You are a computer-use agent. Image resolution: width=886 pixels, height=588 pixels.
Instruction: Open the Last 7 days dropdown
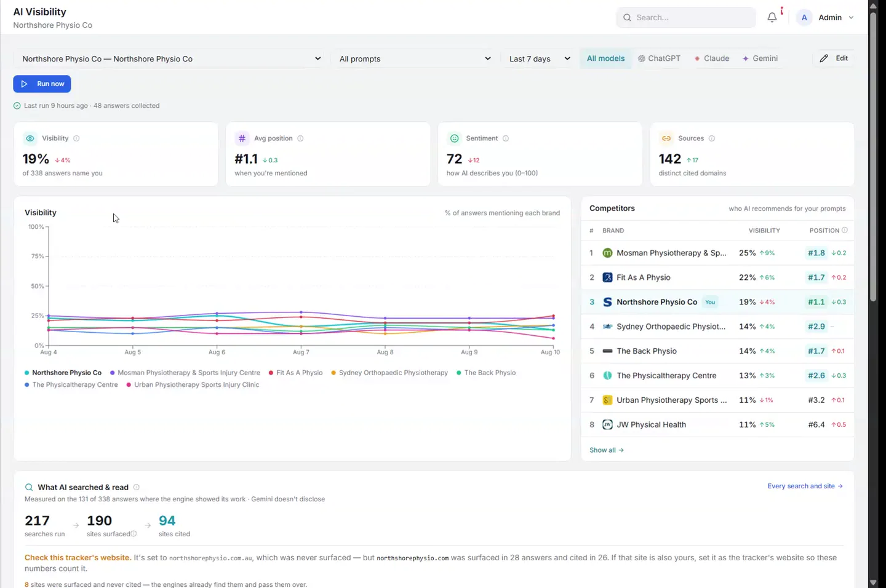pos(539,59)
